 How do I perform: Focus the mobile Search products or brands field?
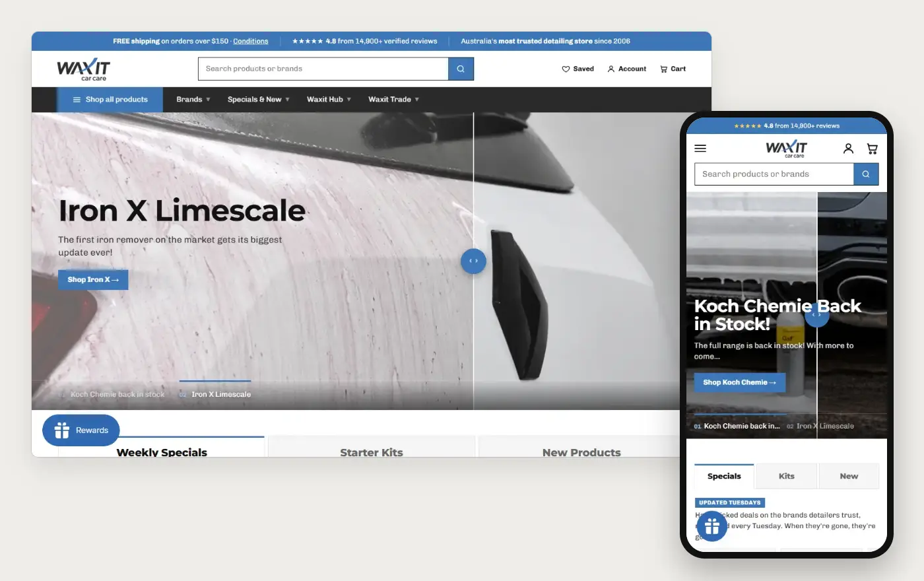pyautogui.click(x=774, y=174)
